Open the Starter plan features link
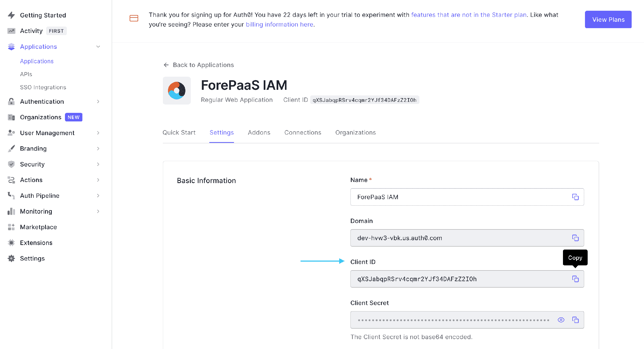The height and width of the screenshot is (349, 644). click(x=469, y=15)
